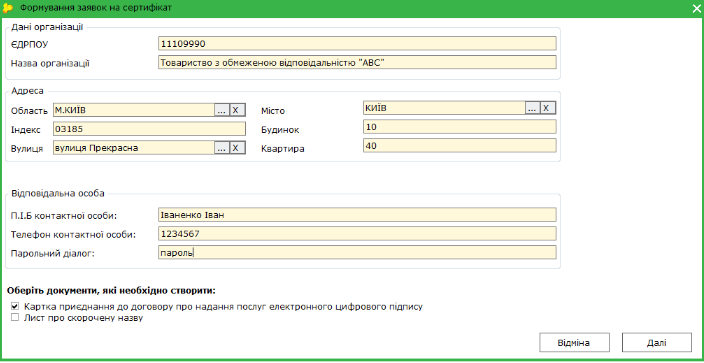Proceed with the Далі button
This screenshot has height=363, width=704.
point(657,343)
